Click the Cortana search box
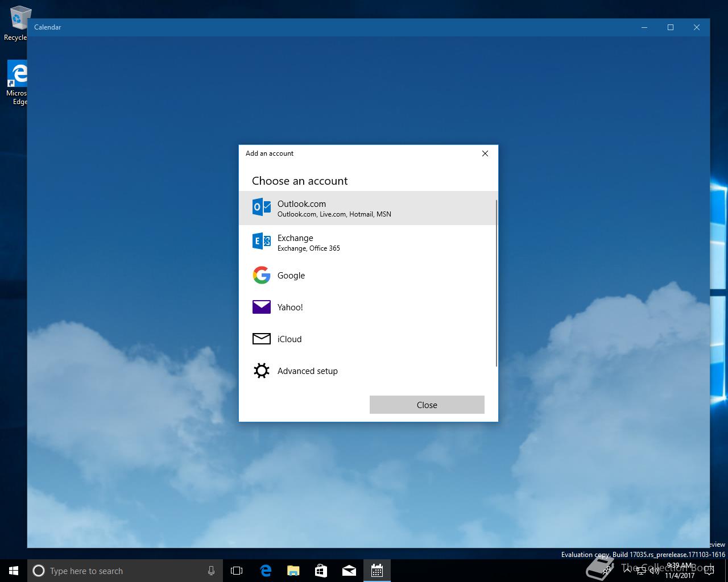Screen dimensions: 728x582 click(x=125, y=571)
